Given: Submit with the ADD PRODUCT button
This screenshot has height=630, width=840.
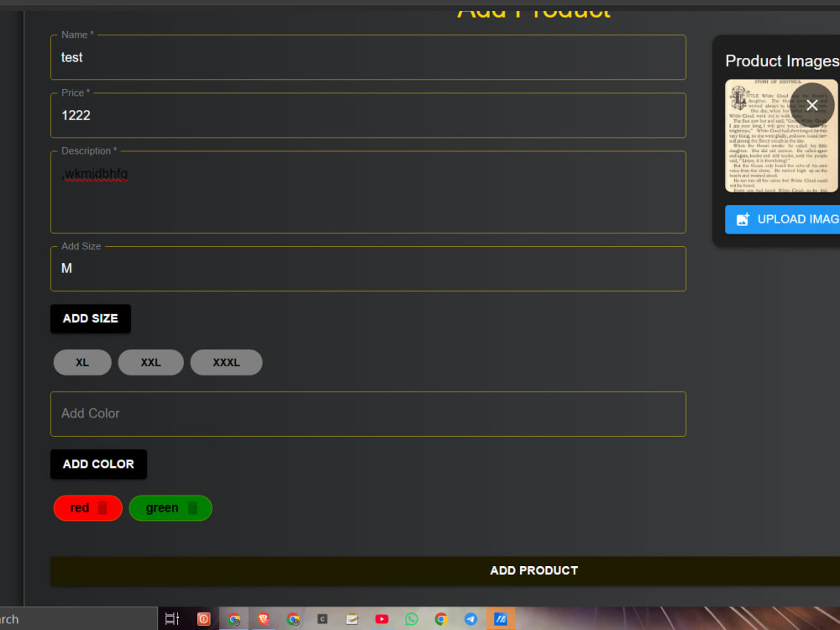Looking at the screenshot, I should (x=445, y=570).
